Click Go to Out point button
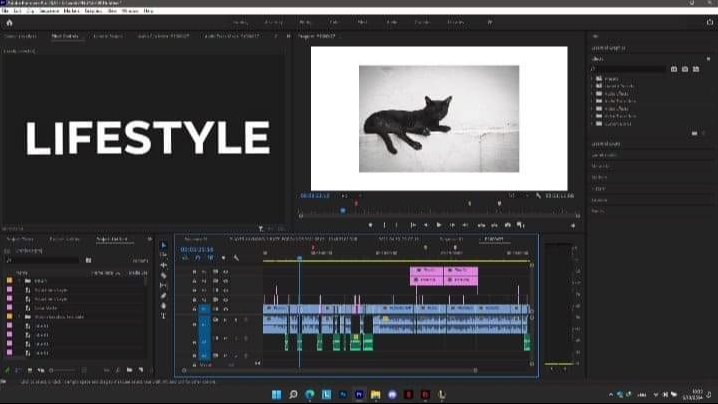This screenshot has height=404, width=718. [x=465, y=225]
